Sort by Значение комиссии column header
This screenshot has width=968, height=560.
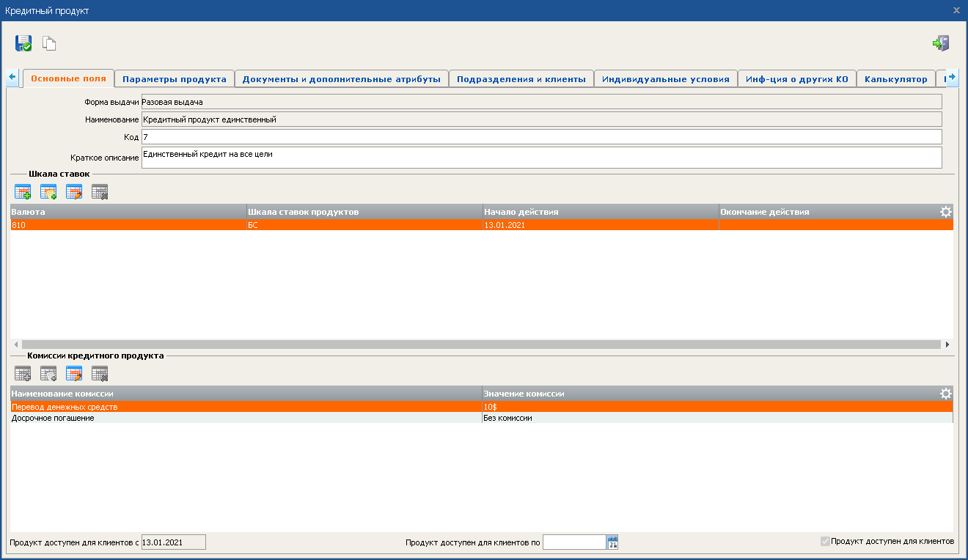pos(710,394)
